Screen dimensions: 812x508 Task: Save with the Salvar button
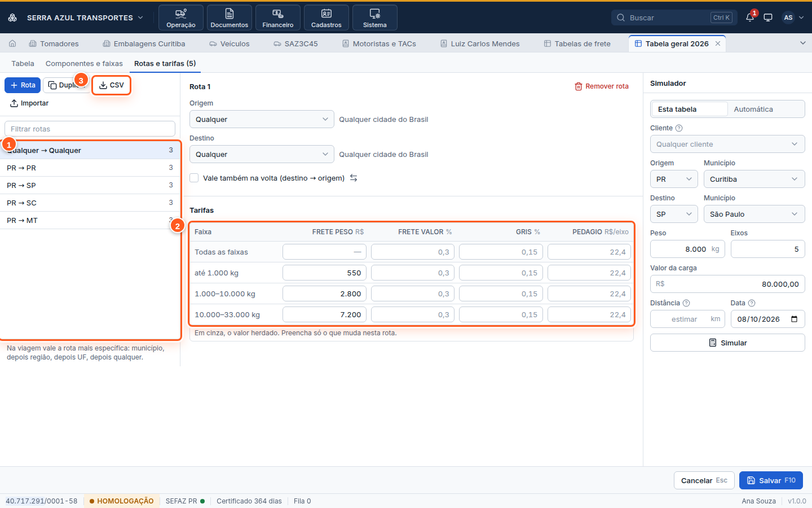pyautogui.click(x=771, y=480)
